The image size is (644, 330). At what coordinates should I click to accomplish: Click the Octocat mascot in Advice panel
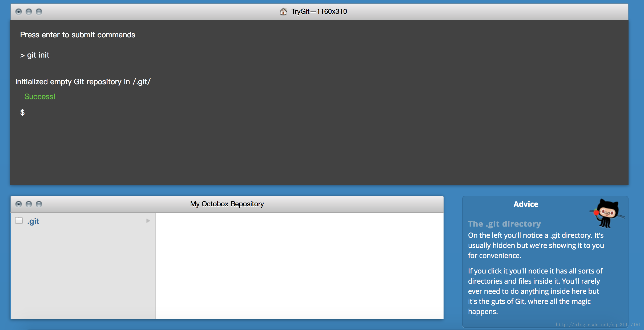point(607,213)
